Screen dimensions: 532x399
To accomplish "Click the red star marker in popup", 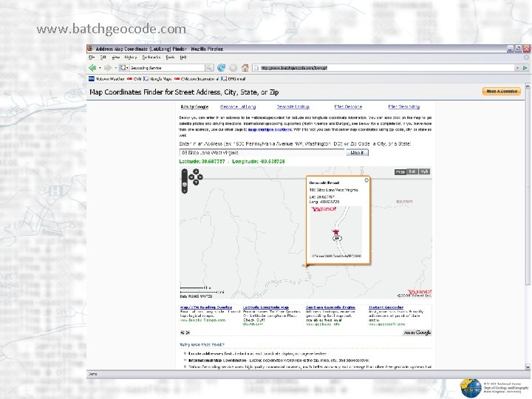I will 336,232.
